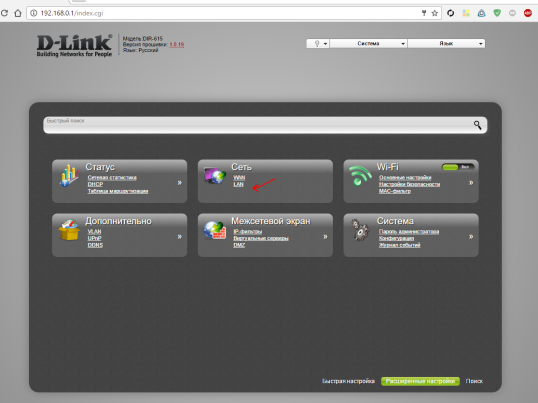Screen dimensions: 538x403
Task: Open the lightbulb notifications dropdown
Action: click(x=318, y=44)
